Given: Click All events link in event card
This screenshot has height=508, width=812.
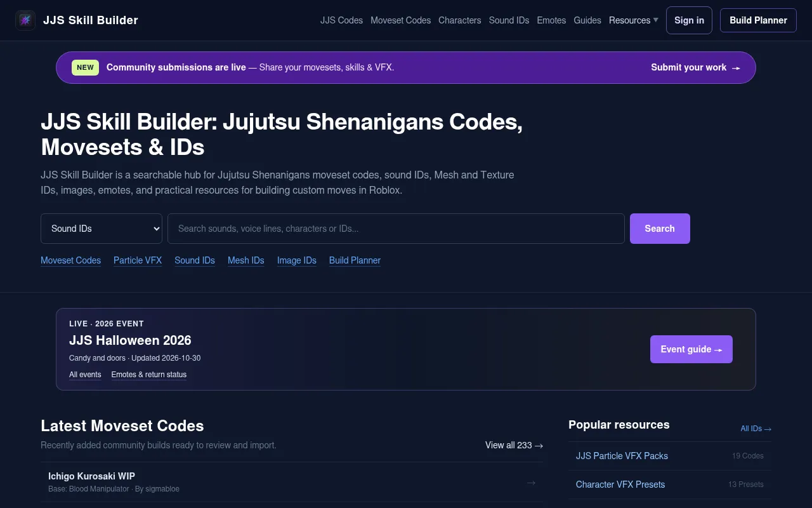Looking at the screenshot, I should point(85,375).
